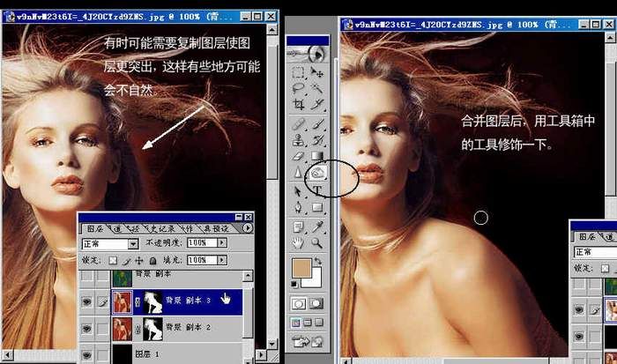The image size is (617, 364).
Task: Select the 图层 1 layer row
Action: point(160,354)
